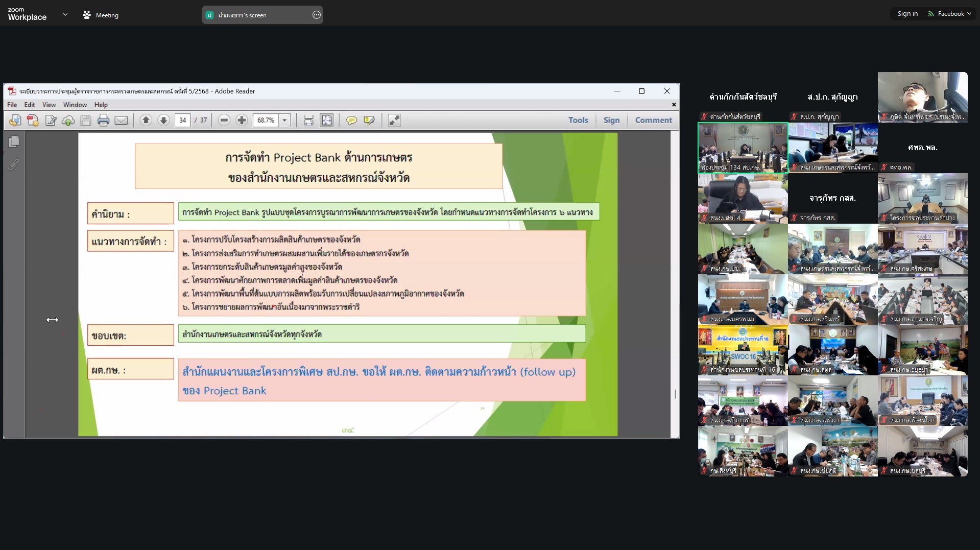Toggle fit full page view
The image size is (980, 550).
pos(326,121)
